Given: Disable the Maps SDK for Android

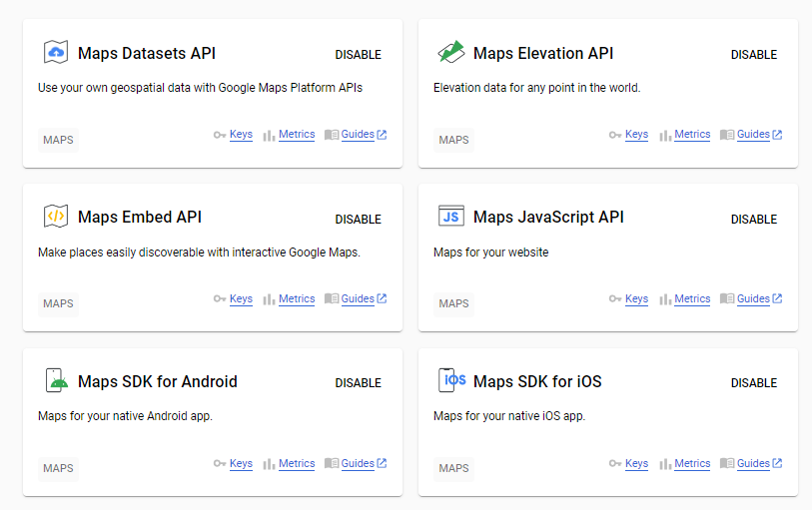Looking at the screenshot, I should (358, 383).
